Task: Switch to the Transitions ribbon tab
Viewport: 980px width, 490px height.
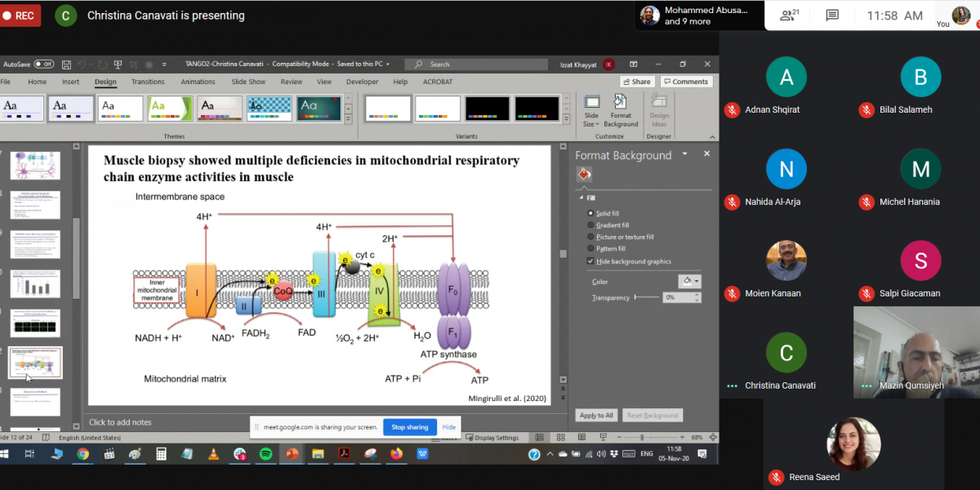Action: coord(148,82)
